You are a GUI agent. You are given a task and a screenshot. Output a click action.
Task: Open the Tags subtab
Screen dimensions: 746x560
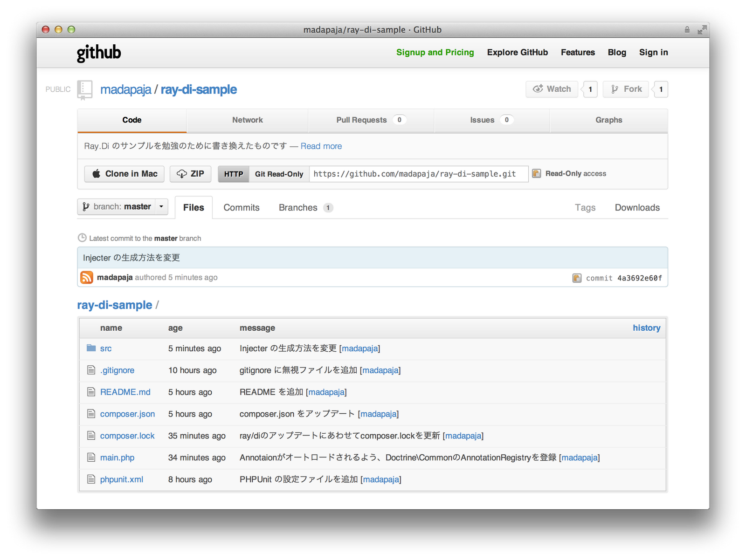click(x=585, y=207)
